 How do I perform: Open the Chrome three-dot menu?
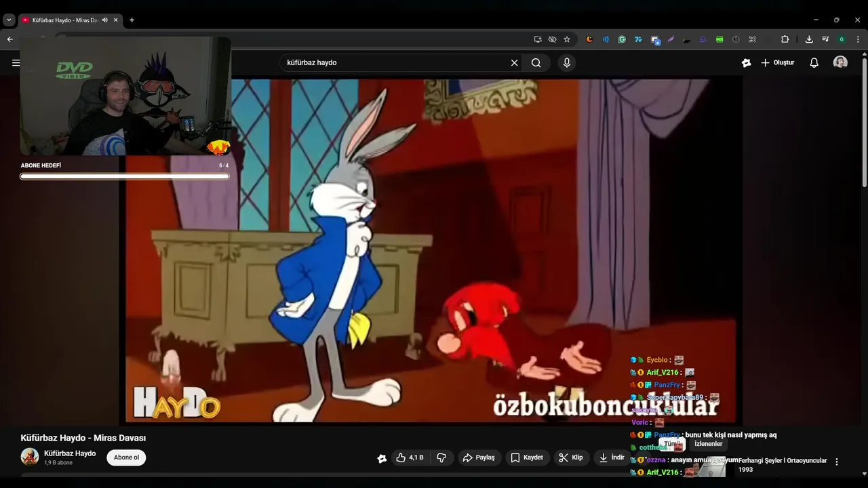(858, 39)
